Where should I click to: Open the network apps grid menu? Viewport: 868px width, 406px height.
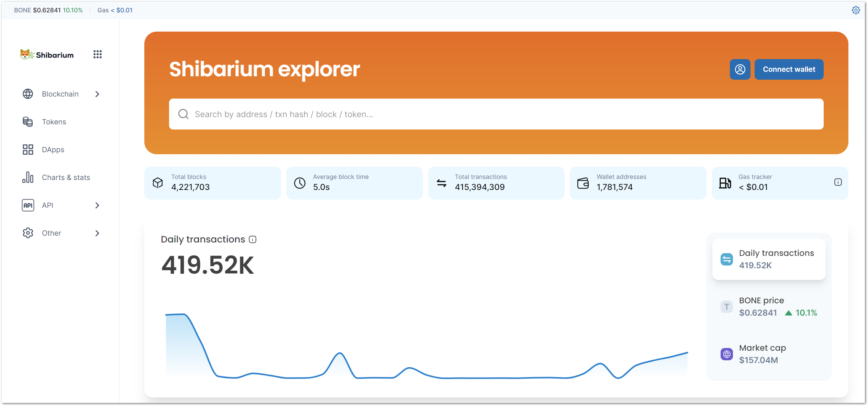tap(98, 54)
